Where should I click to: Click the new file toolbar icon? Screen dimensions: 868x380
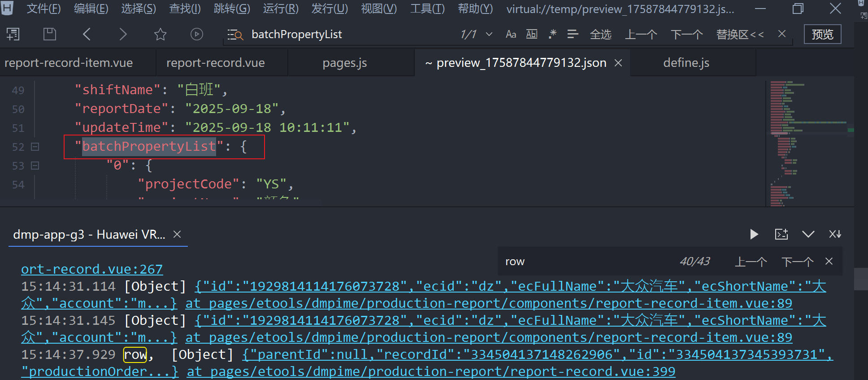pyautogui.click(x=13, y=34)
